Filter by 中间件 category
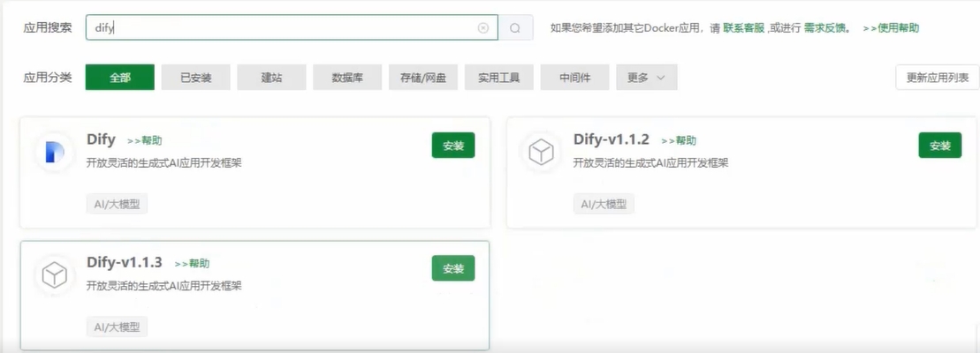Viewport: 980px width, 353px height. [575, 78]
